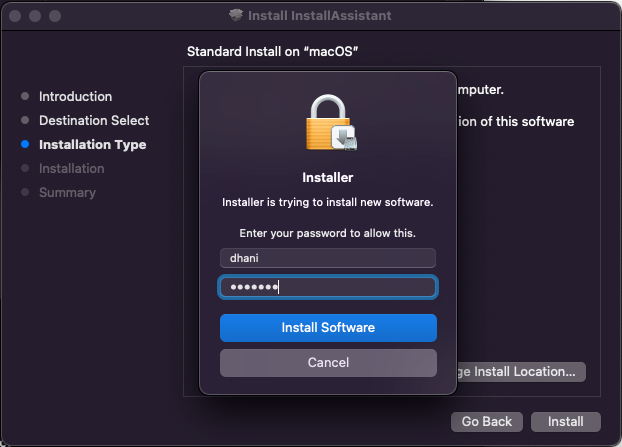Zoom the installer window
The height and width of the screenshot is (447, 622).
pos(55,16)
